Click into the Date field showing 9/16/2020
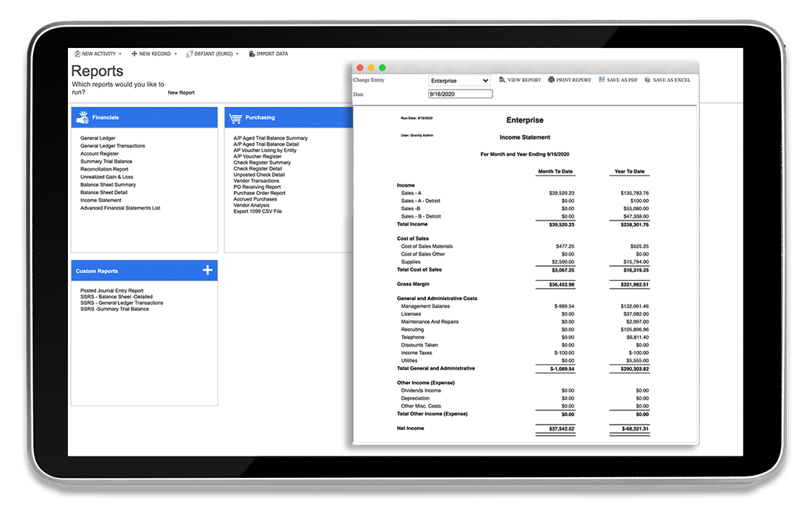This screenshot has height=531, width=812. coord(461,94)
